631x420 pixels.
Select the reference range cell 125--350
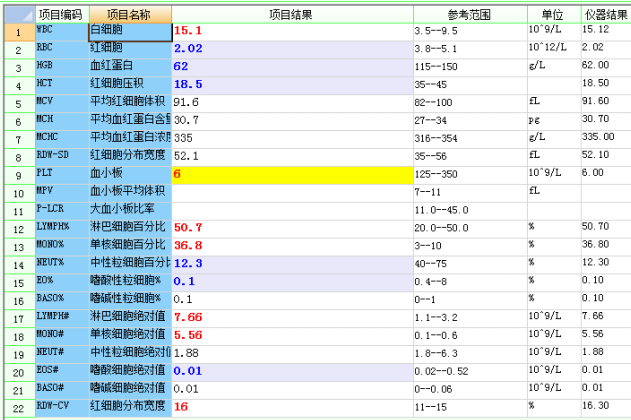[x=470, y=174]
